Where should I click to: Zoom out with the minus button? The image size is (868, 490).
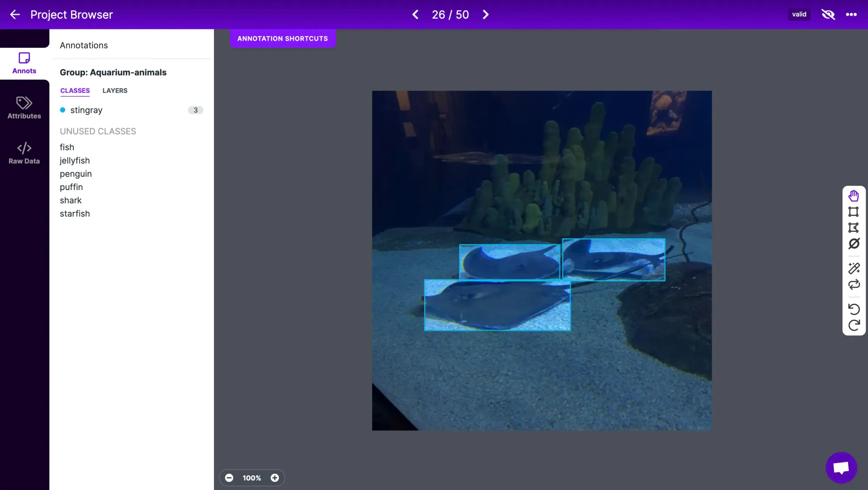[229, 478]
